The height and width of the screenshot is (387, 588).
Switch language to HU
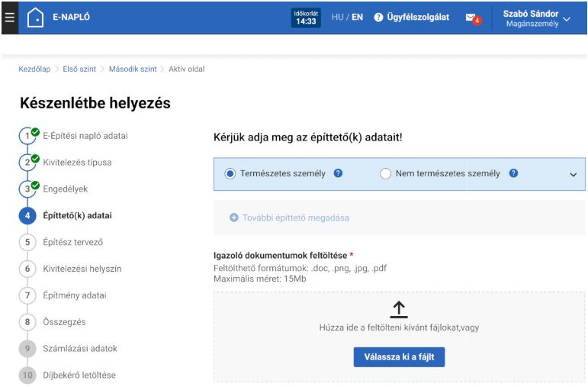[338, 17]
